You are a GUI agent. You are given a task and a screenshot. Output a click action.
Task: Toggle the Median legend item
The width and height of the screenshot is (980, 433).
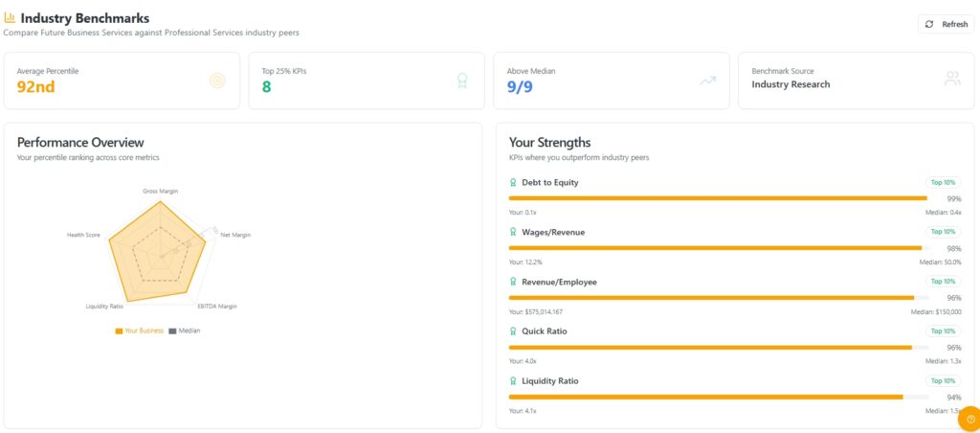pyautogui.click(x=185, y=330)
